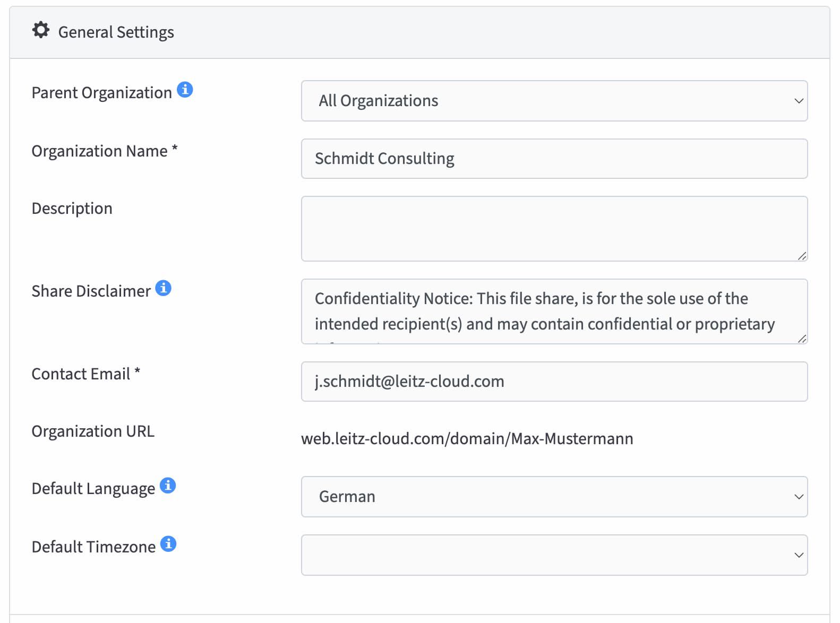Viewport: 840px width, 623px height.
Task: Focus the Organization Name field with Schmidt Consulting
Action: click(554, 159)
